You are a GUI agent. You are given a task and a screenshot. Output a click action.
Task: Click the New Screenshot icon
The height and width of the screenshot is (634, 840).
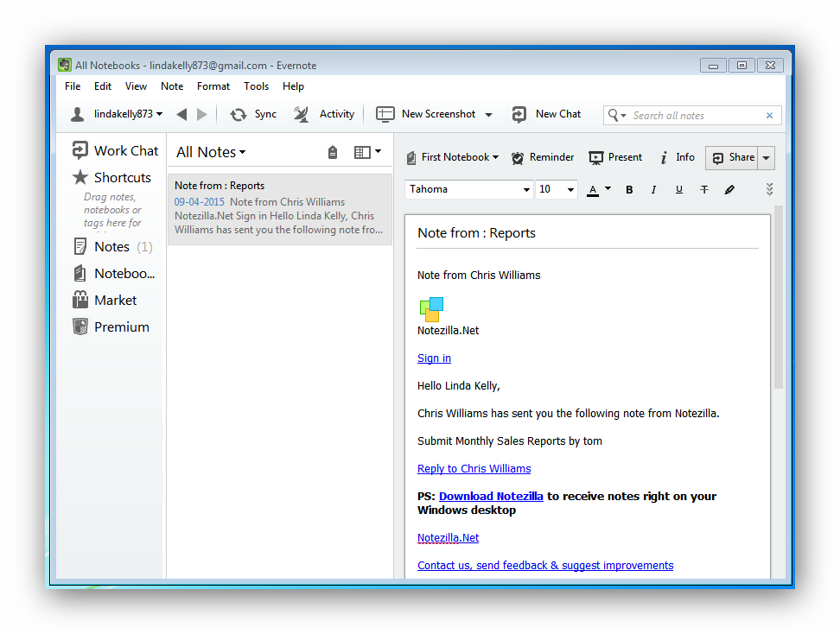(385, 114)
